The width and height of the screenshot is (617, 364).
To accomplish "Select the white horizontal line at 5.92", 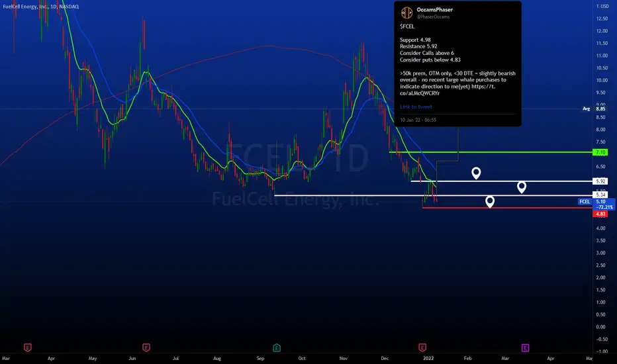I will click(501, 181).
